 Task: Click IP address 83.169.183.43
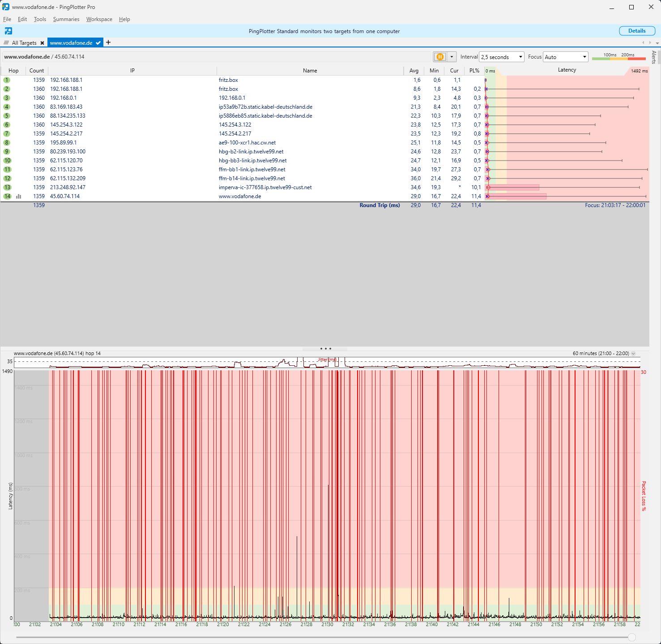tap(66, 107)
